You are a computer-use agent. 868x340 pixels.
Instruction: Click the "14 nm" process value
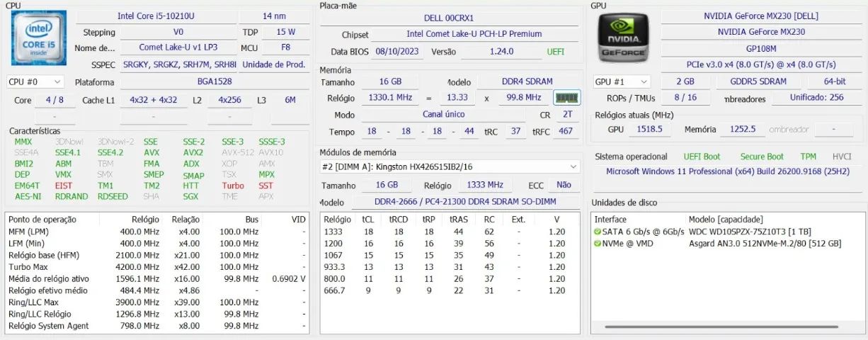pos(274,16)
